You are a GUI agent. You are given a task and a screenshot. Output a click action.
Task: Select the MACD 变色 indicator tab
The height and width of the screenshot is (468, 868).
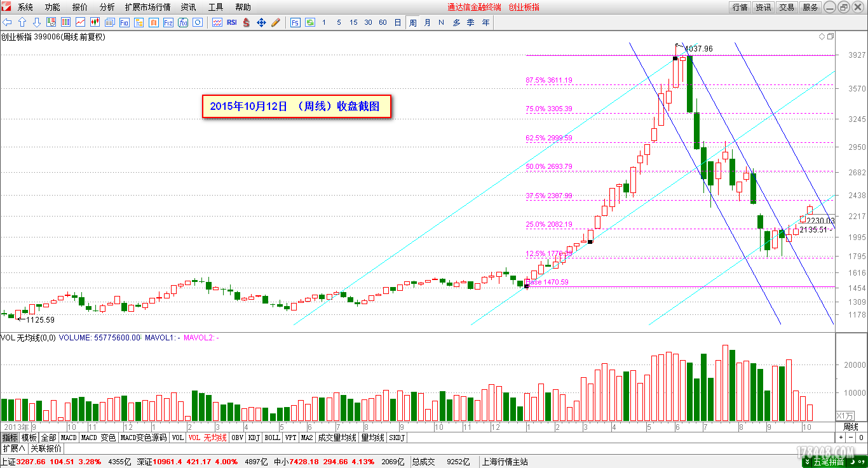98,438
